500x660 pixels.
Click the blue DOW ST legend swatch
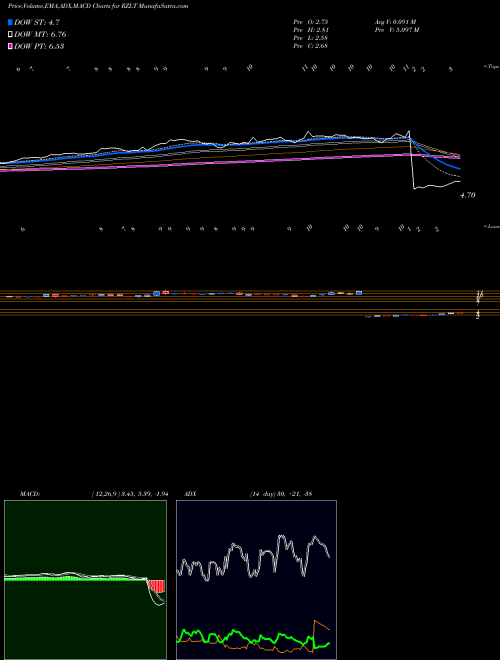click(10, 22)
